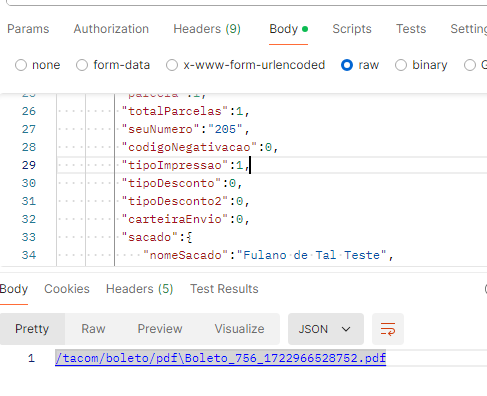Switch to the Authorization tab
The height and width of the screenshot is (396, 487).
[111, 29]
